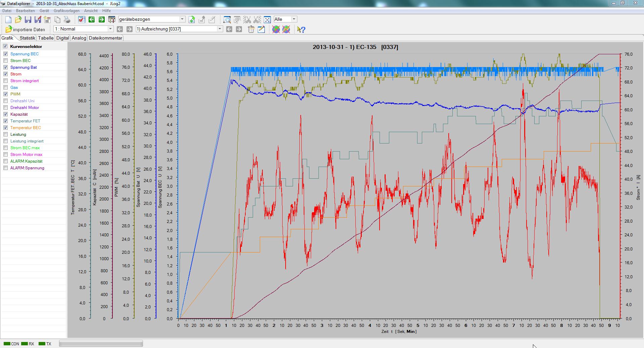Viewport: 644px width, 348px height.
Task: Enable the Drehzahl Motor curve
Action: [5, 107]
